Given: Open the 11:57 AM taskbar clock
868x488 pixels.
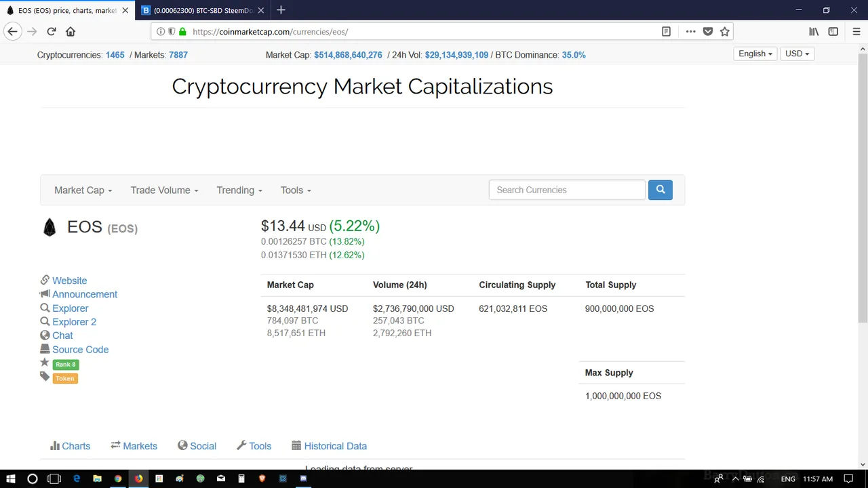Looking at the screenshot, I should point(817,479).
